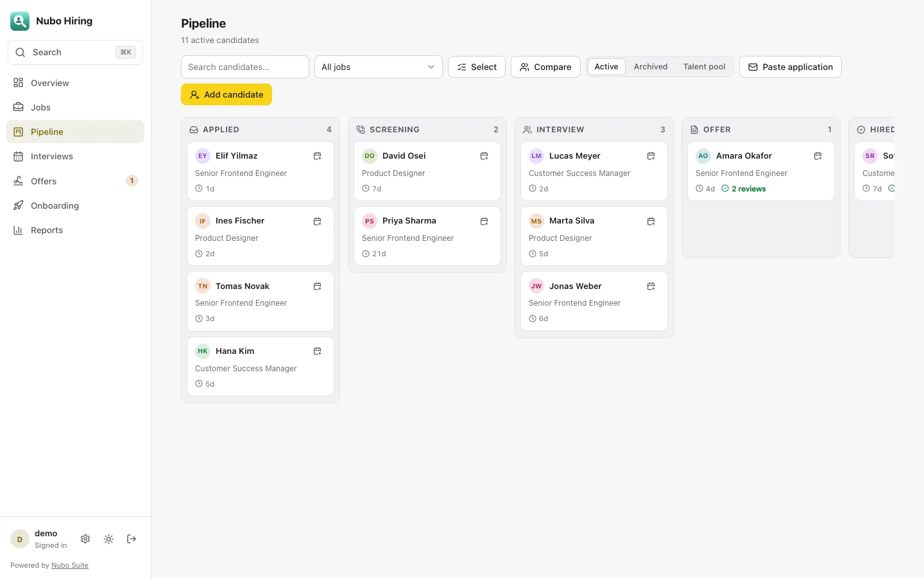Click the sign out icon in sidebar footer
This screenshot has height=578, width=924.
pyautogui.click(x=132, y=539)
